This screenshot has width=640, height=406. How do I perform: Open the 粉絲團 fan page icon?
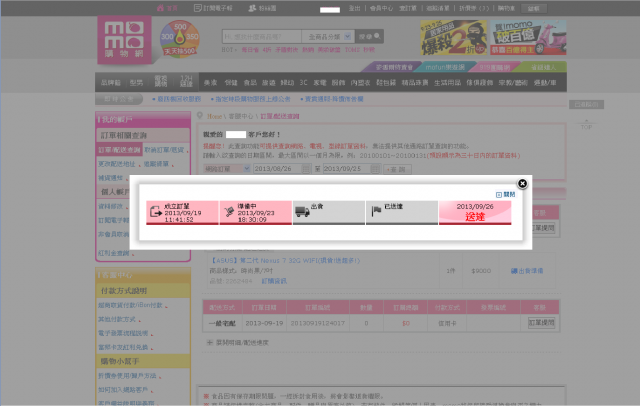[x=262, y=8]
